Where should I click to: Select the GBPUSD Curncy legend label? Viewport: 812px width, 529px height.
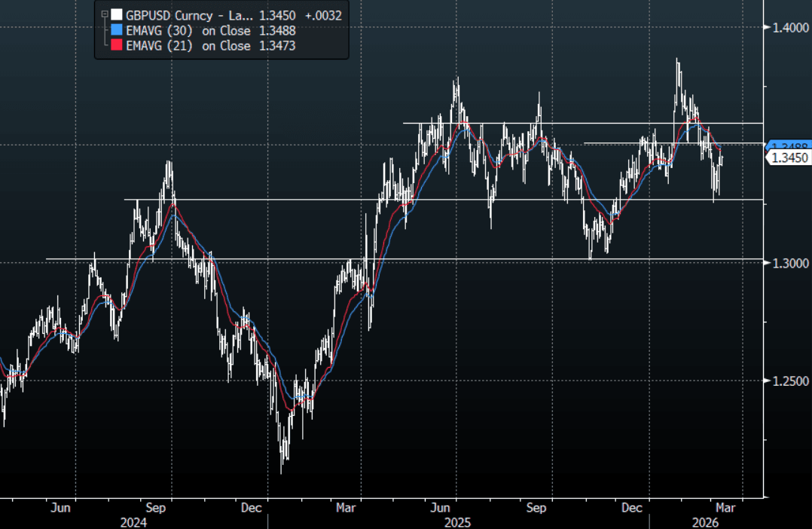tap(189, 16)
